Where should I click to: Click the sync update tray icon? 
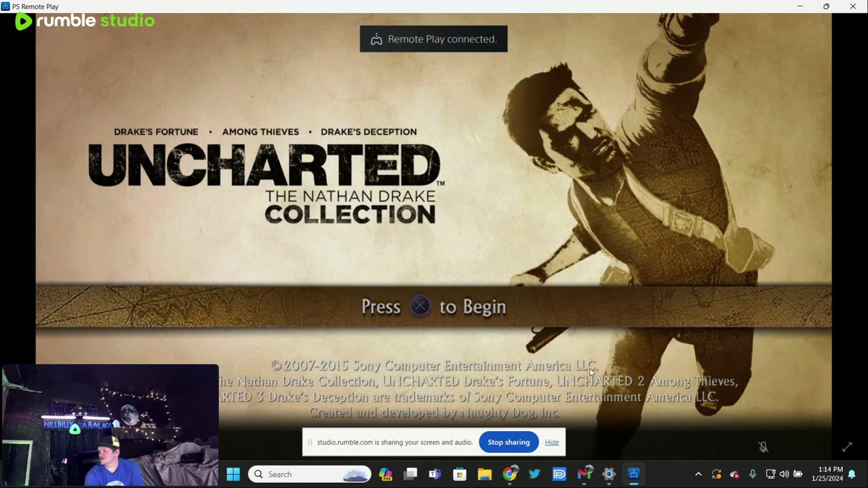pyautogui.click(x=717, y=474)
